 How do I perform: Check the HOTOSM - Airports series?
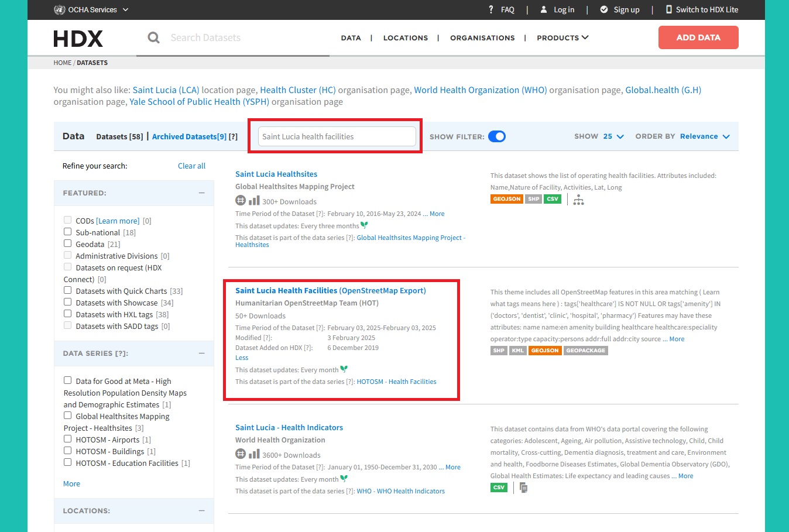coord(67,439)
